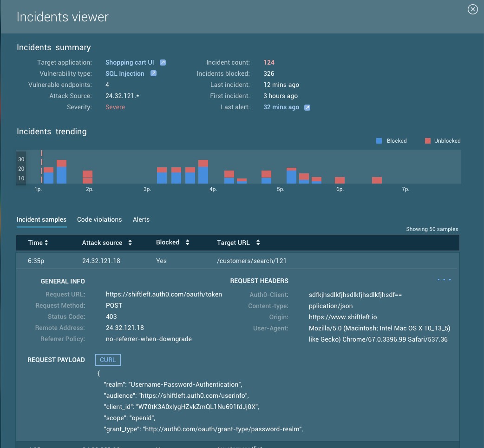Click the 32 mins ago alert link

[281, 107]
